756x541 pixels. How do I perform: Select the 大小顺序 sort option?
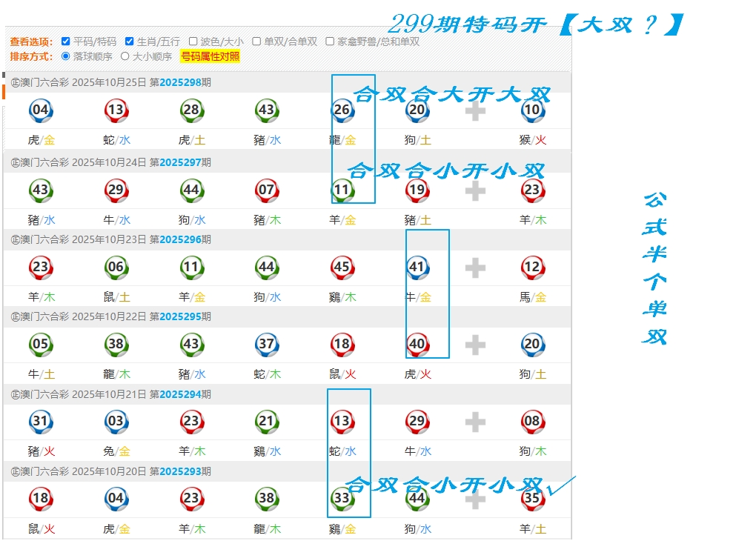125,56
